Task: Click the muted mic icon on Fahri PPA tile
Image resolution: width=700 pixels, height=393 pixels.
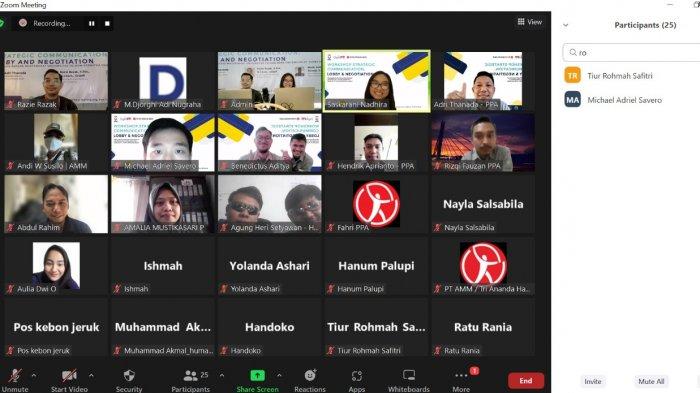Action: coord(331,227)
